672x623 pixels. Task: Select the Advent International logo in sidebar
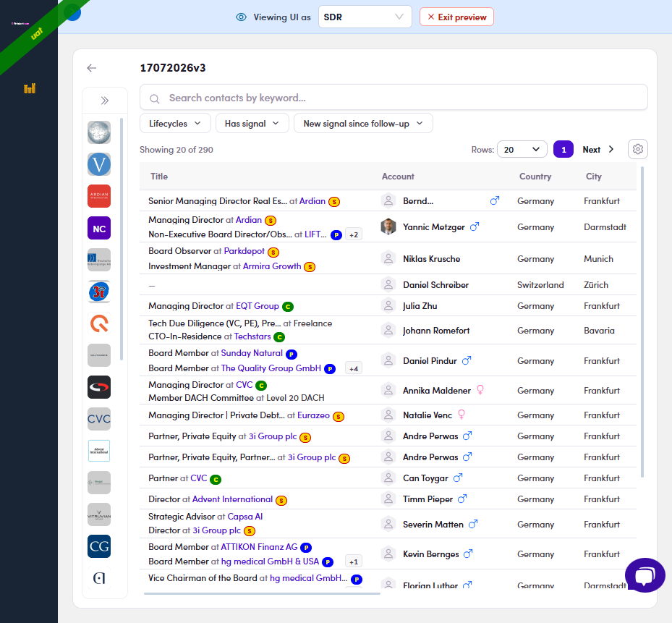[x=99, y=451]
